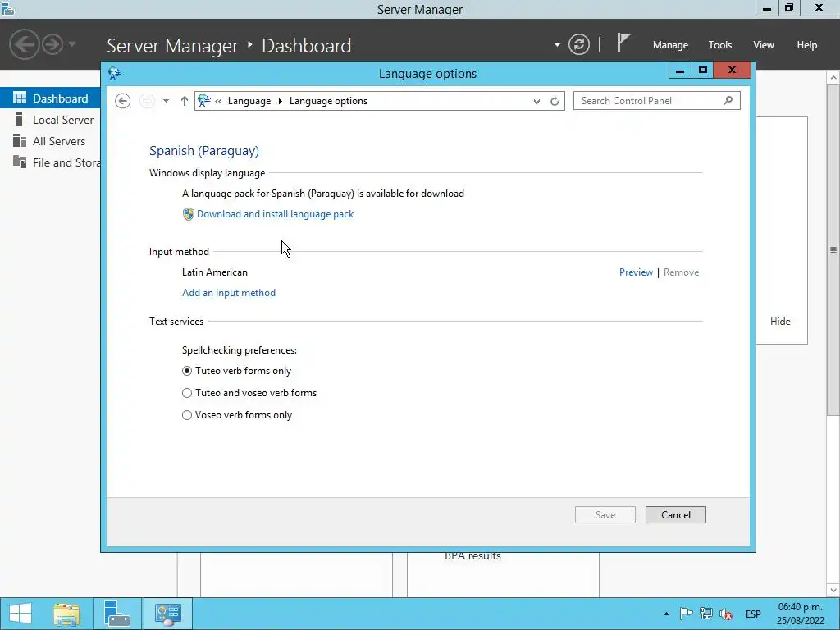Click Server Manager forward arrow button

[52, 44]
